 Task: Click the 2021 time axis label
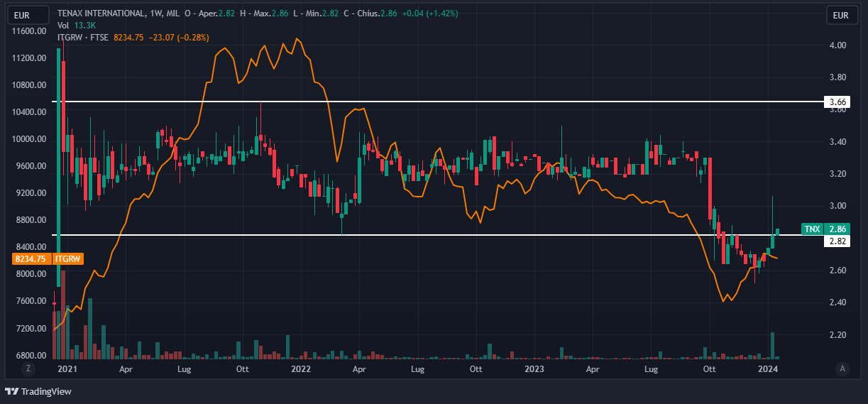click(x=67, y=369)
